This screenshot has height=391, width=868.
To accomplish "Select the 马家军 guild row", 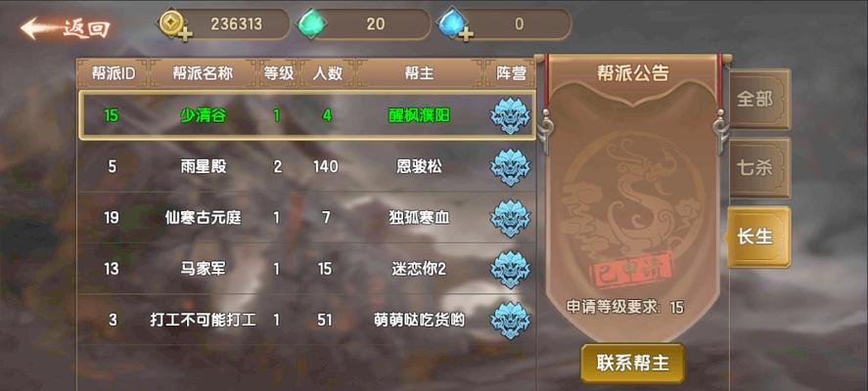I will [306, 269].
